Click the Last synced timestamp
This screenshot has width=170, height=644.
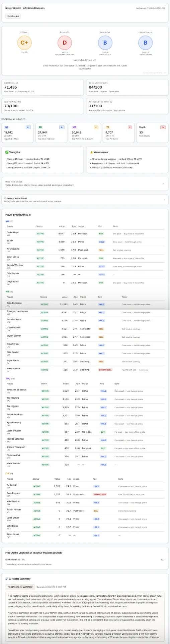(x=151, y=8)
